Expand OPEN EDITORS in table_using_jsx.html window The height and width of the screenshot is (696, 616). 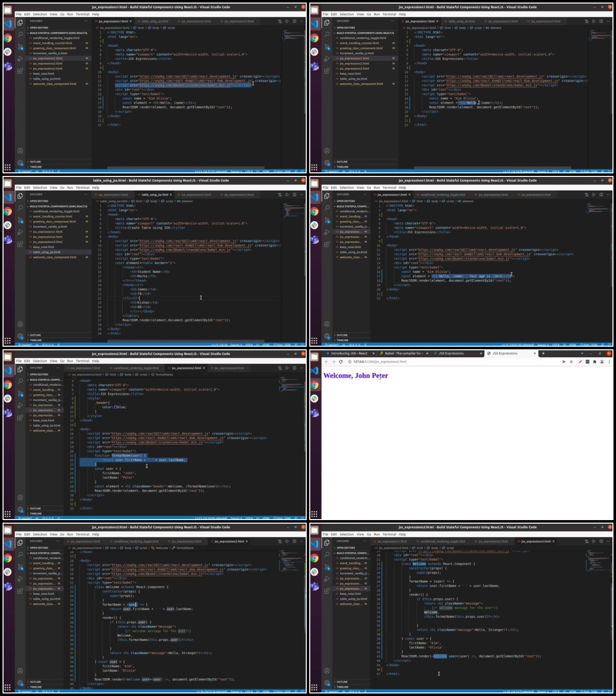point(59,201)
